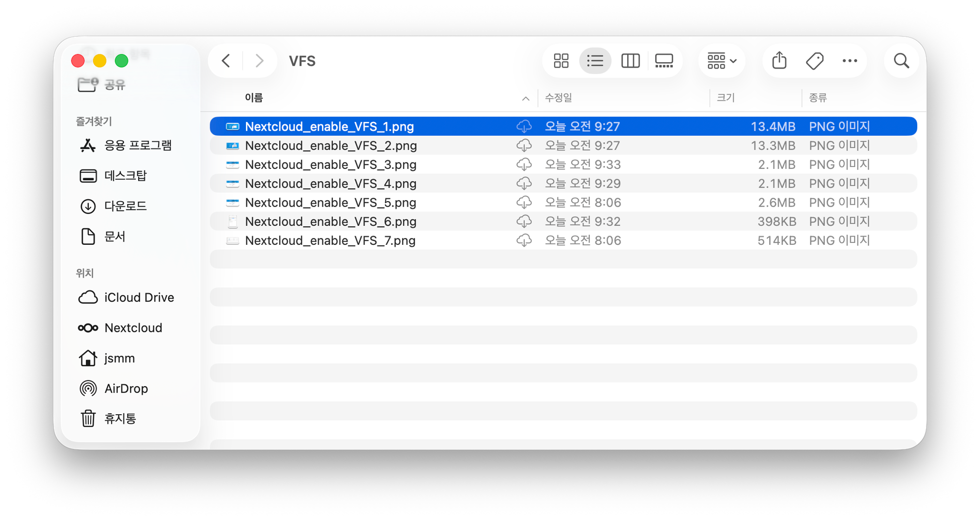Switch to gallery view
Screen dimensions: 980x520
[664, 61]
